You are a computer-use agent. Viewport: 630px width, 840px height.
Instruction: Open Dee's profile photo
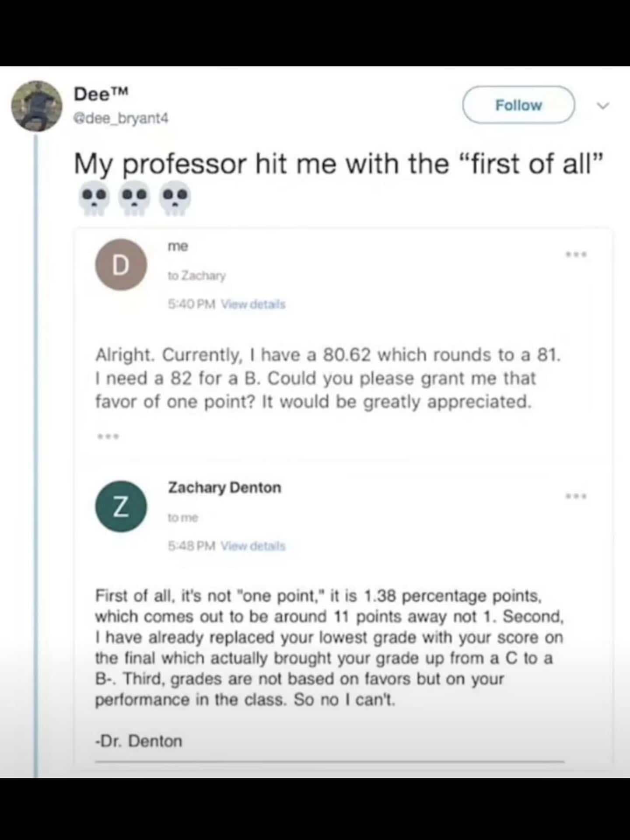(x=37, y=106)
